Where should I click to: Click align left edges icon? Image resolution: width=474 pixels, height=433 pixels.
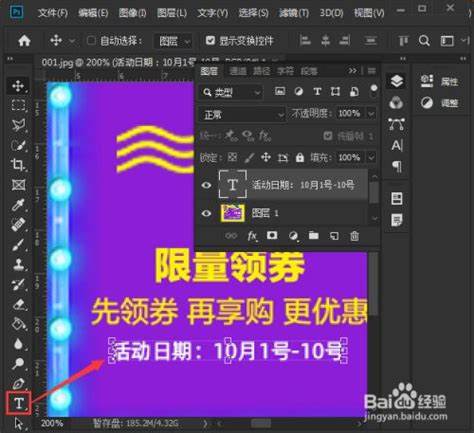click(x=305, y=40)
